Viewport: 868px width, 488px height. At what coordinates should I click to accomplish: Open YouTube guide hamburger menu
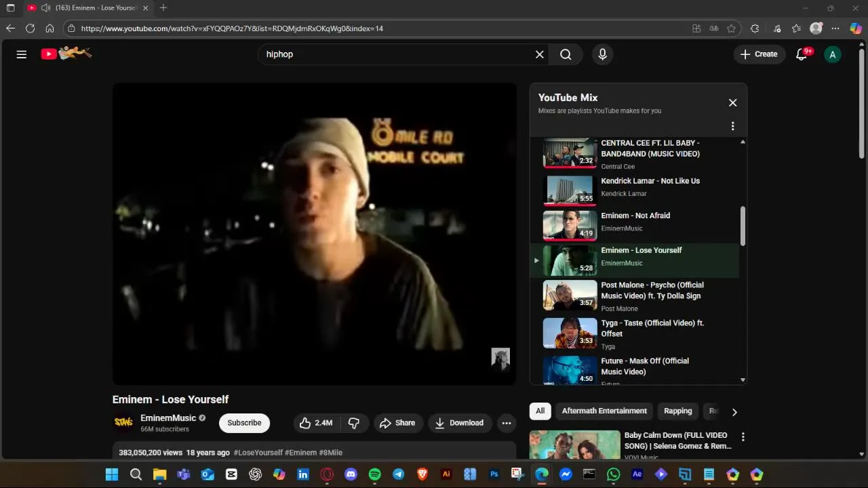click(x=22, y=54)
